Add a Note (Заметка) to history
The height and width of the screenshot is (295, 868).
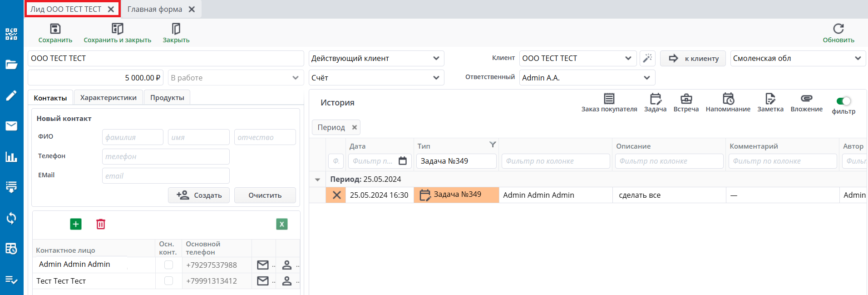[770, 99]
